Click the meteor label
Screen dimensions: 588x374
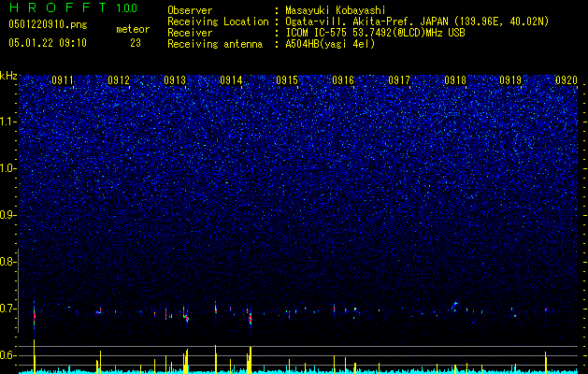(x=133, y=29)
